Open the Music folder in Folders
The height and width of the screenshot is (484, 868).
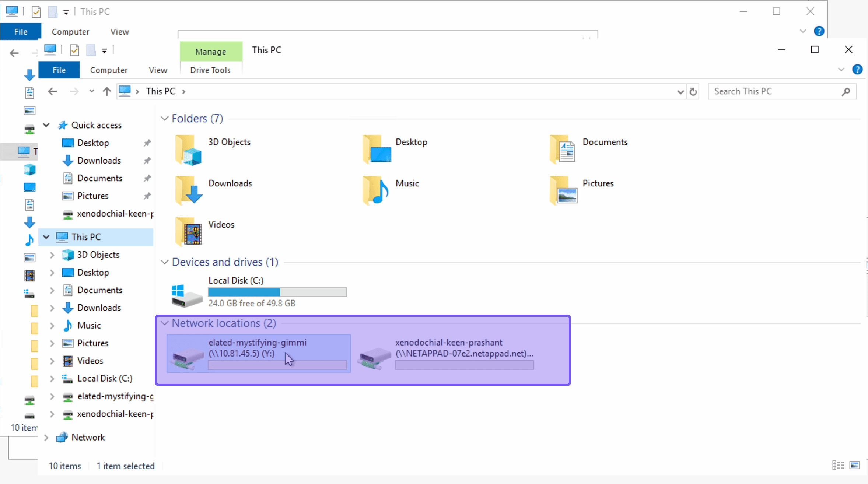376,191
